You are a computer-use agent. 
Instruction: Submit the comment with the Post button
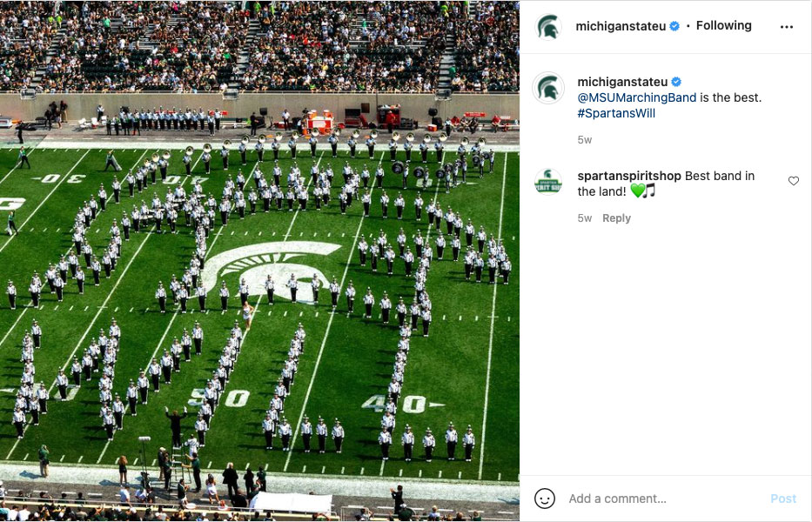[783, 499]
